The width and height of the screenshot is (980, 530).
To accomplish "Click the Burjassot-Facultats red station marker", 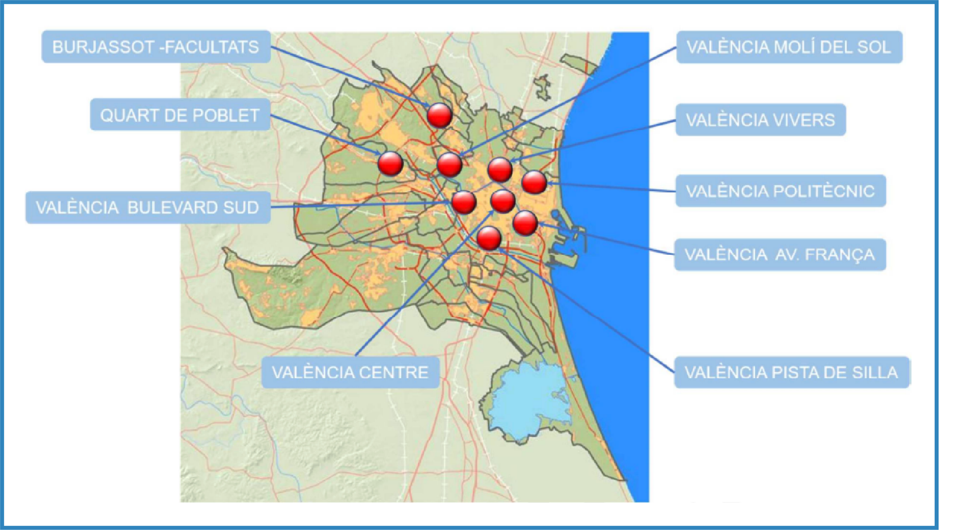I will (440, 115).
